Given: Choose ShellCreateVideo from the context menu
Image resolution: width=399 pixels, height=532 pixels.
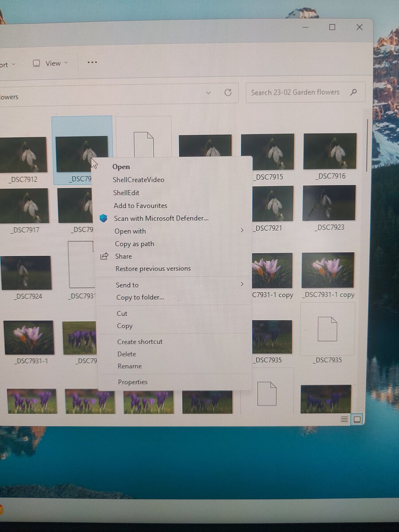Looking at the screenshot, I should (x=138, y=180).
